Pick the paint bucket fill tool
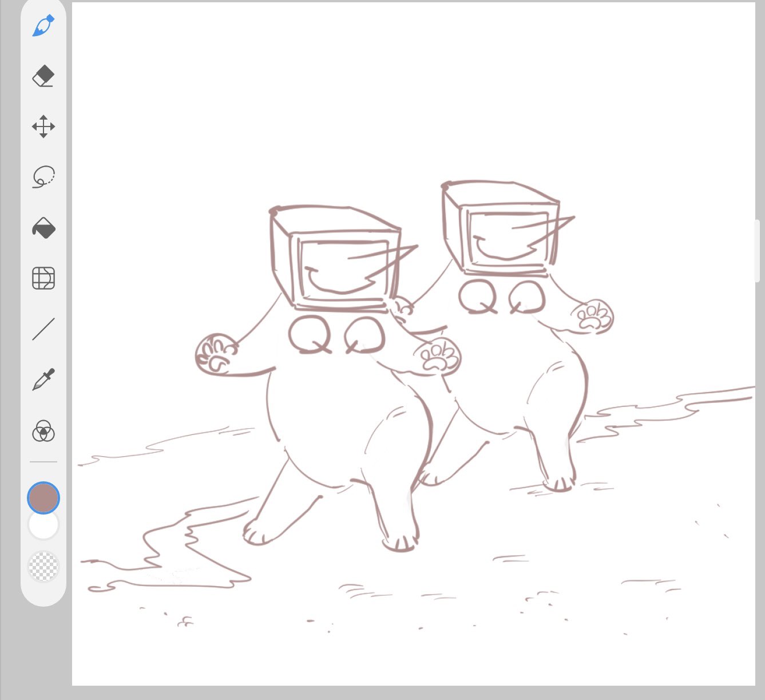765x700 pixels. pos(43,228)
